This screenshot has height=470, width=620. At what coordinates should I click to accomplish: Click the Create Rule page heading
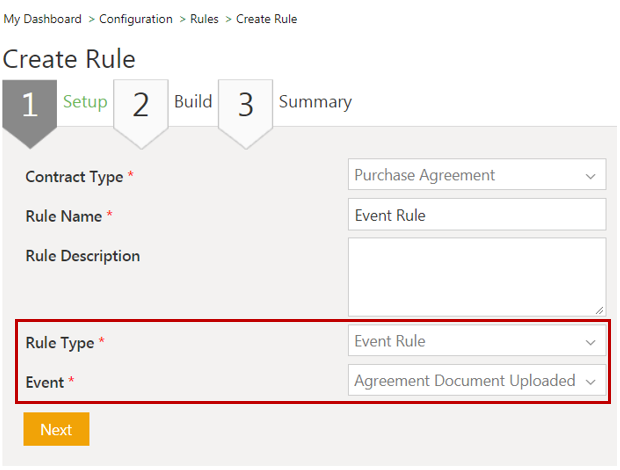point(70,59)
